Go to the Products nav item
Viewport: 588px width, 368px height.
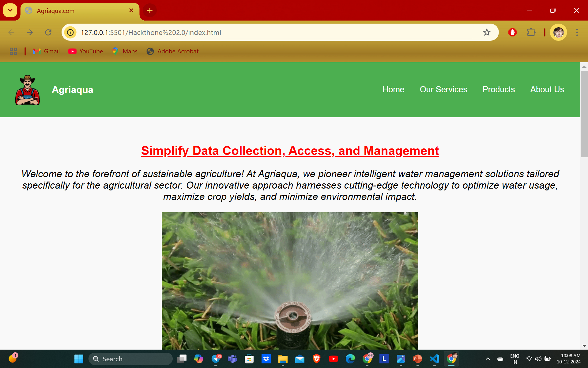tap(499, 89)
